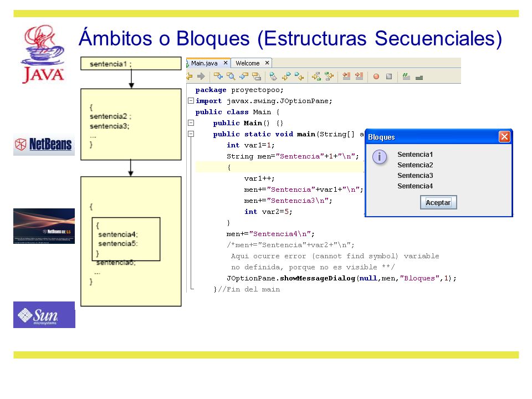
Task: Toggle the Highlight Search toolbar icon
Action: tap(257, 76)
